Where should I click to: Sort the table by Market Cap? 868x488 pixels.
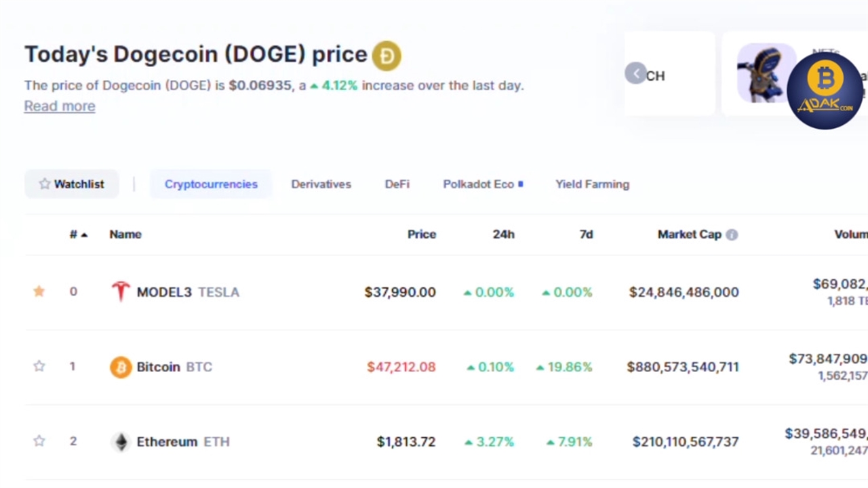[x=689, y=235]
